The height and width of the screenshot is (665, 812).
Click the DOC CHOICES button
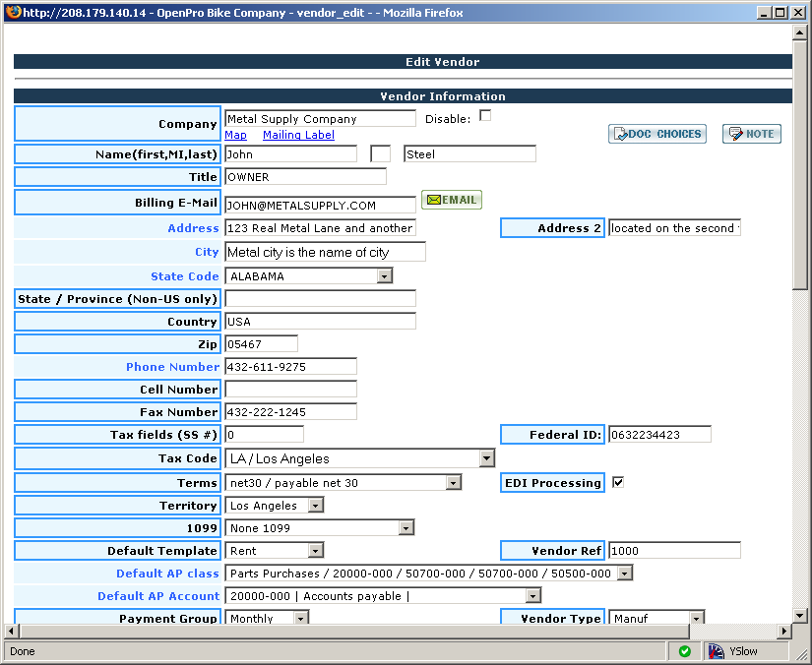pos(656,134)
